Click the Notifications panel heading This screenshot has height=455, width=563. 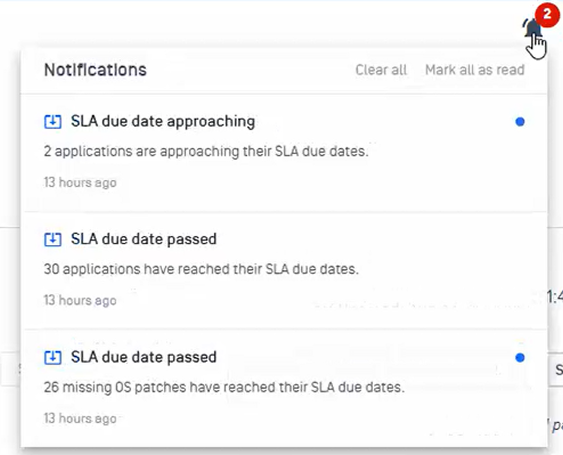pyautogui.click(x=95, y=70)
